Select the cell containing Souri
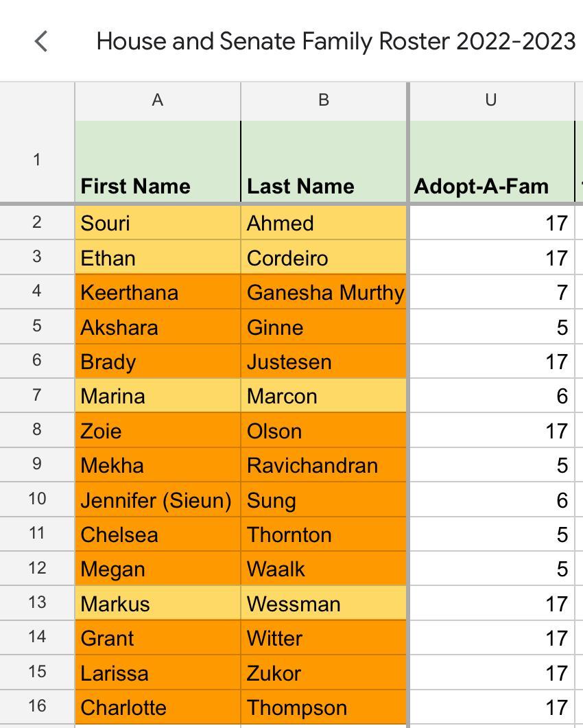583x728 pixels. coord(157,223)
